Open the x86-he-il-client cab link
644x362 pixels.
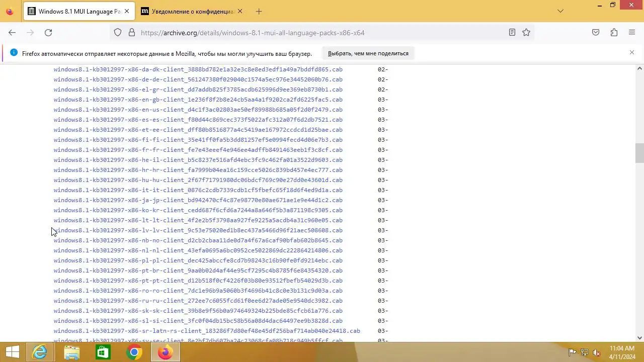(198, 160)
